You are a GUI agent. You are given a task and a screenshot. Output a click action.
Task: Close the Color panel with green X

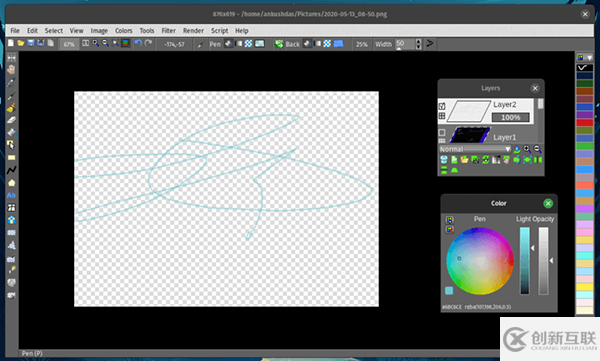pyautogui.click(x=548, y=203)
